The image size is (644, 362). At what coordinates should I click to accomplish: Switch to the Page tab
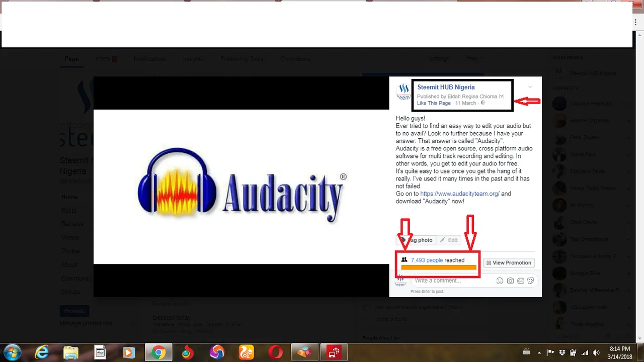click(71, 59)
